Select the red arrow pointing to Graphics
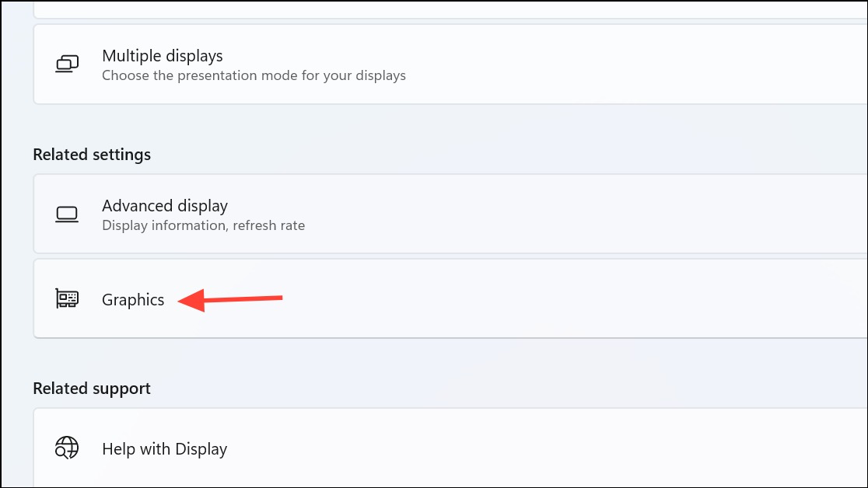Viewport: 868px width, 488px height. point(230,299)
